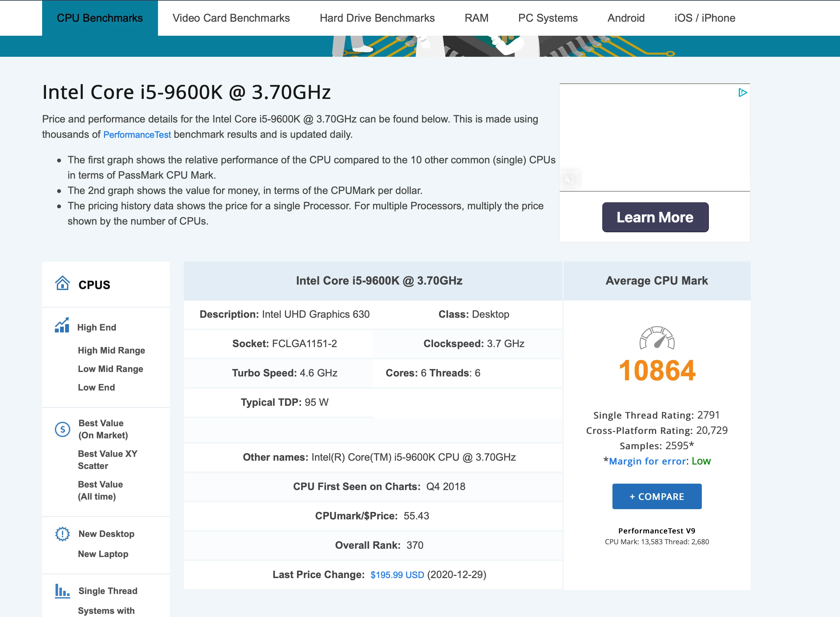Click the High End chart icon

click(x=62, y=325)
